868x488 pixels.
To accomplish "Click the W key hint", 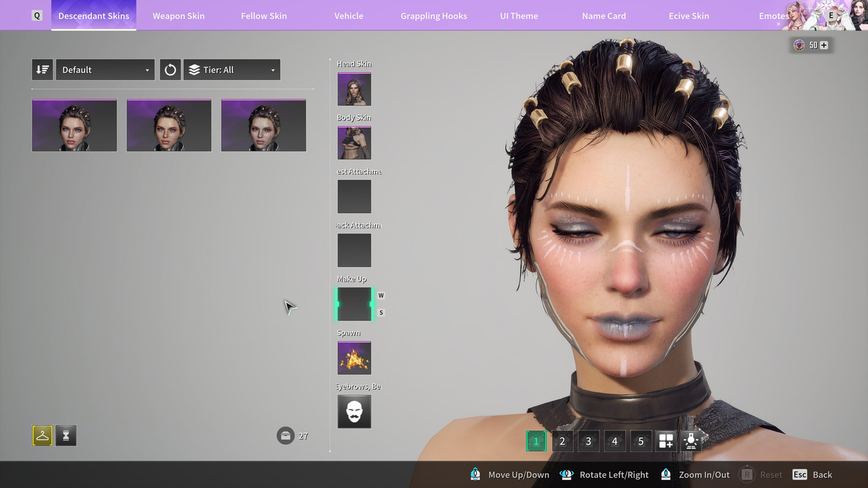I will [381, 296].
